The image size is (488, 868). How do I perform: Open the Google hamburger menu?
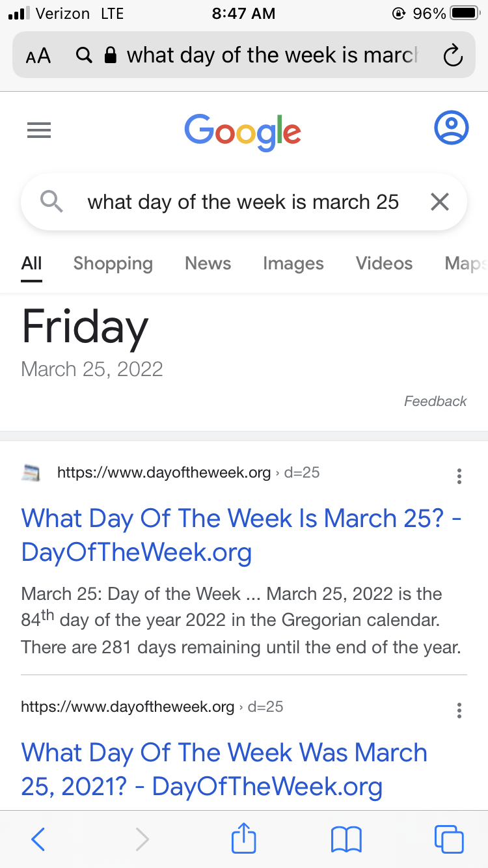tap(39, 131)
